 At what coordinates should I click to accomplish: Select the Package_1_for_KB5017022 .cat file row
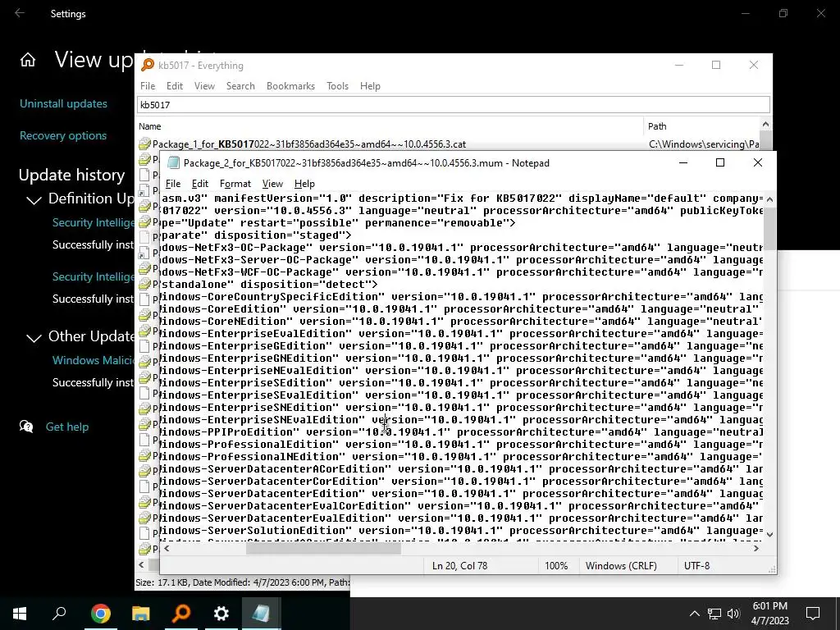click(449, 144)
